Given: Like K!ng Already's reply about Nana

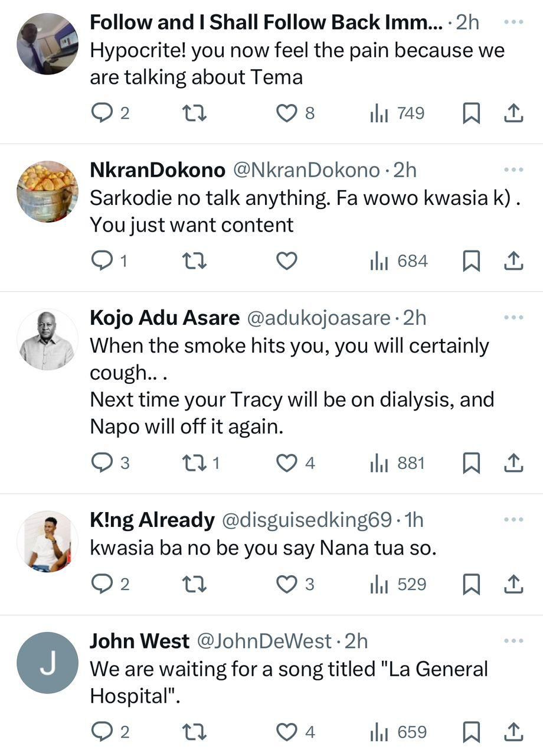Looking at the screenshot, I should pyautogui.click(x=286, y=584).
